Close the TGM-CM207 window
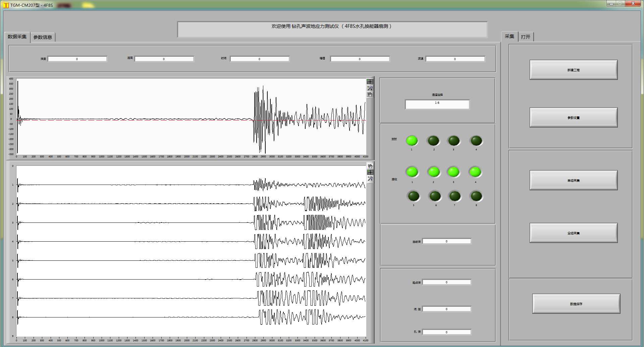Image resolution: width=644 pixels, height=347 pixels. tap(633, 3)
